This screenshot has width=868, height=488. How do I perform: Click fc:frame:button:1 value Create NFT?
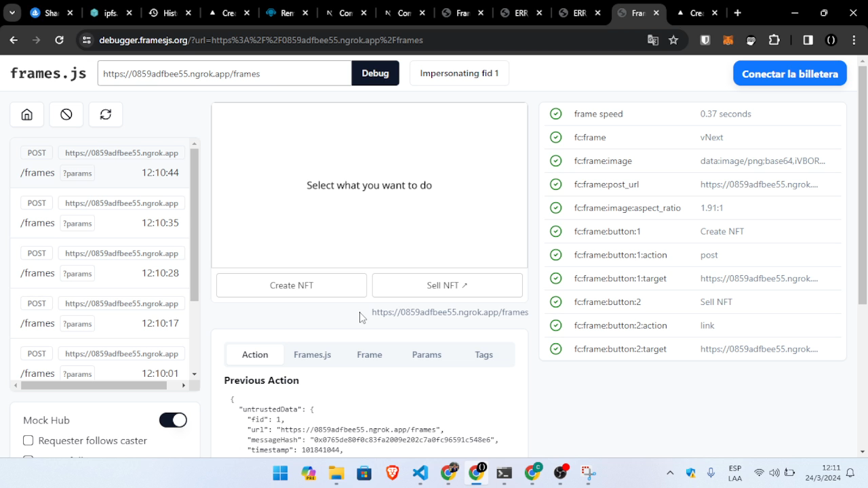(x=722, y=231)
